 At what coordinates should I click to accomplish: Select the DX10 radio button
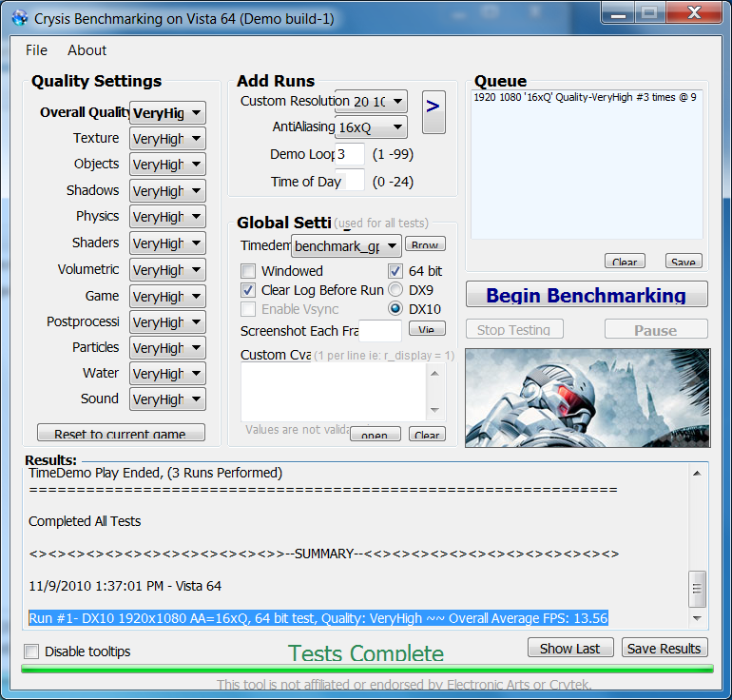pyautogui.click(x=395, y=309)
